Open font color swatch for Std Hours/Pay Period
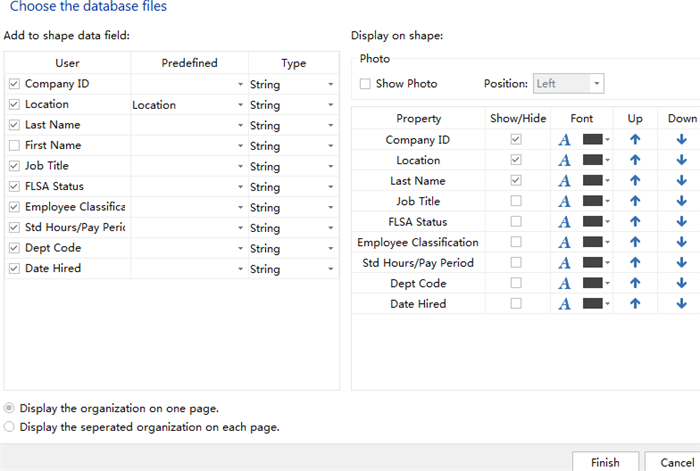 click(x=596, y=263)
